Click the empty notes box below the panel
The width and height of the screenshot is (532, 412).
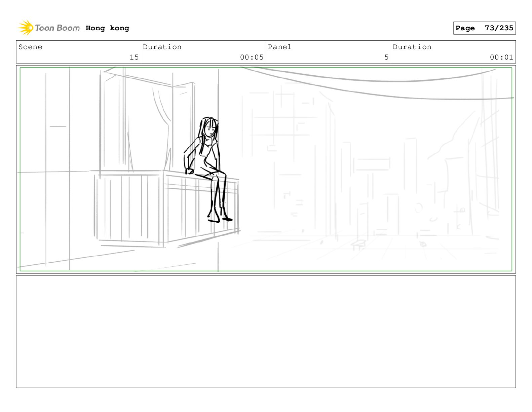pyautogui.click(x=266, y=332)
